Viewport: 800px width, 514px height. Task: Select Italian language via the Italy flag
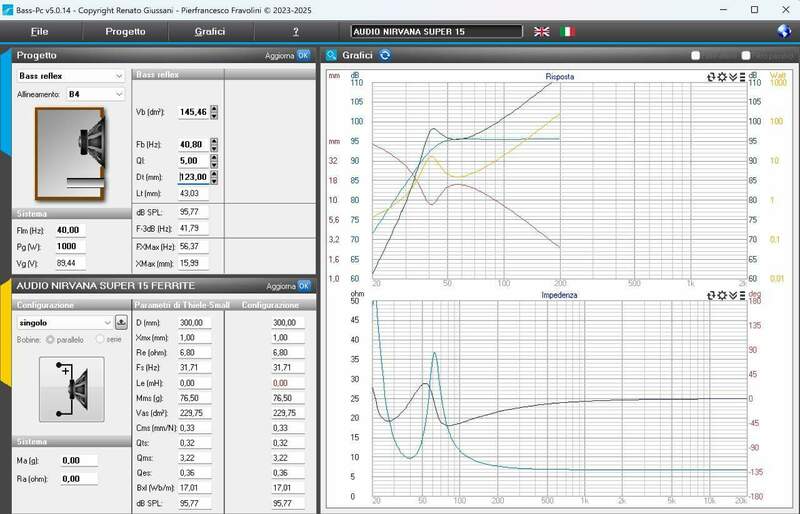click(569, 32)
